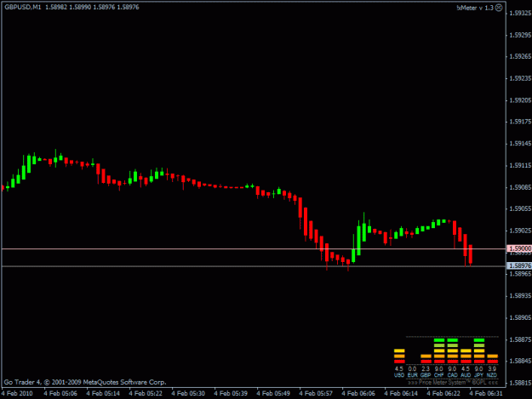Click the 9.0 strength value above JPY
This screenshot has width=532, height=399.
[x=478, y=369]
